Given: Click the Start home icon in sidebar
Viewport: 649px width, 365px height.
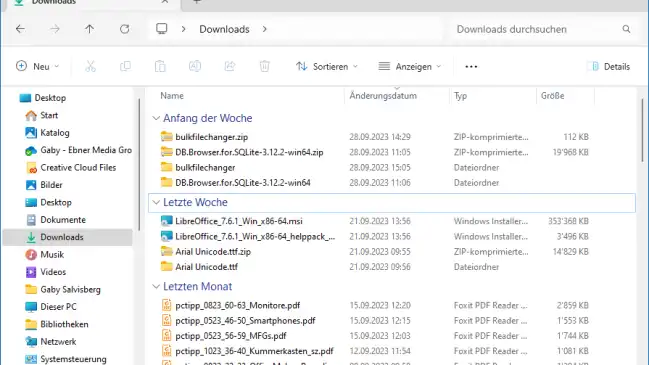Looking at the screenshot, I should tap(31, 115).
